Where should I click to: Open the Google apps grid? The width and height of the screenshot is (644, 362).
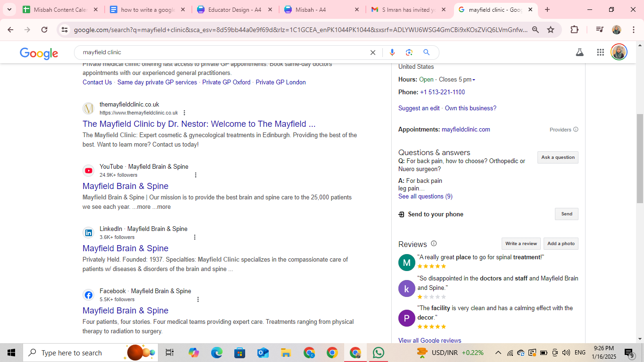coord(600,52)
